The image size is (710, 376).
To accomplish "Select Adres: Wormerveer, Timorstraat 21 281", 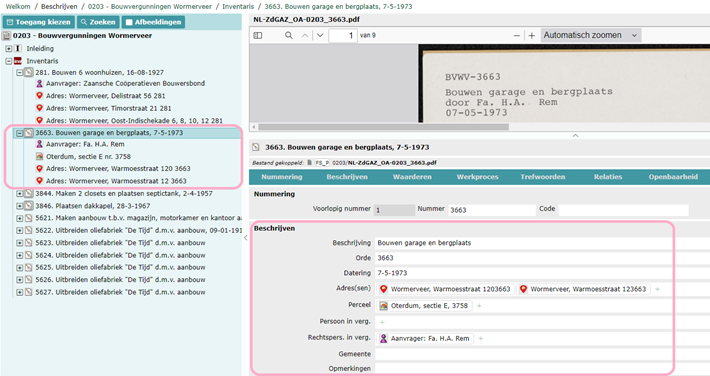I will [108, 108].
